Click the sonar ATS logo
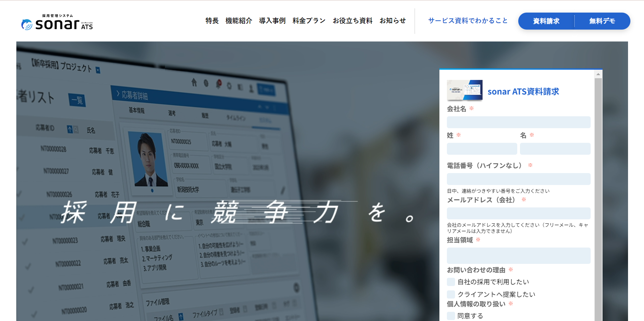 [x=57, y=22]
